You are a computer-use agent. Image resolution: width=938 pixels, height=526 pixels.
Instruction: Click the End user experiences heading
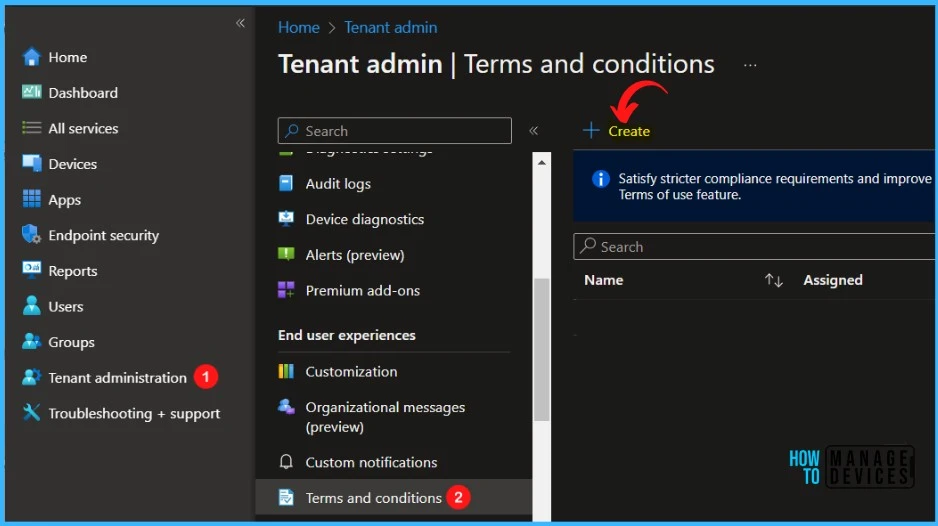click(x=346, y=335)
